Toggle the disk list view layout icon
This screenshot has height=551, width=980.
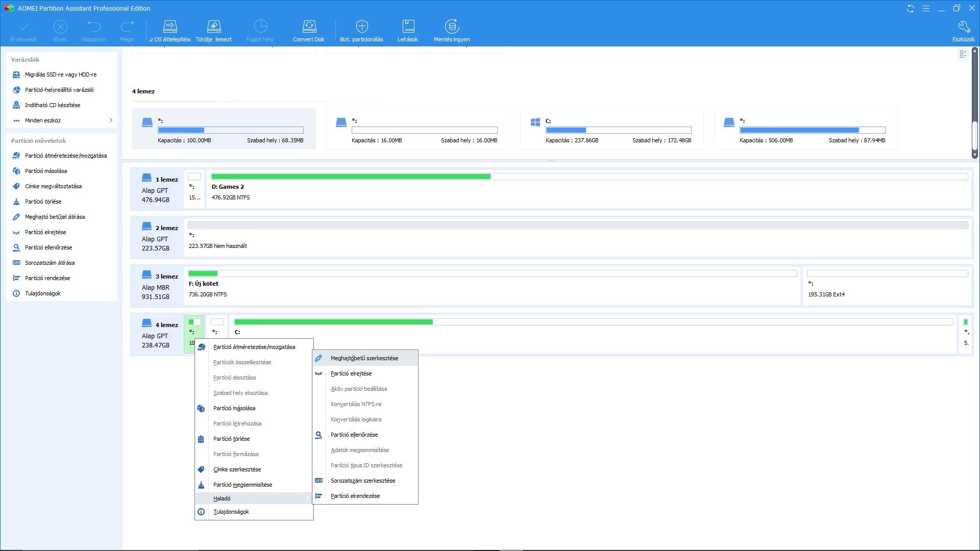point(963,55)
